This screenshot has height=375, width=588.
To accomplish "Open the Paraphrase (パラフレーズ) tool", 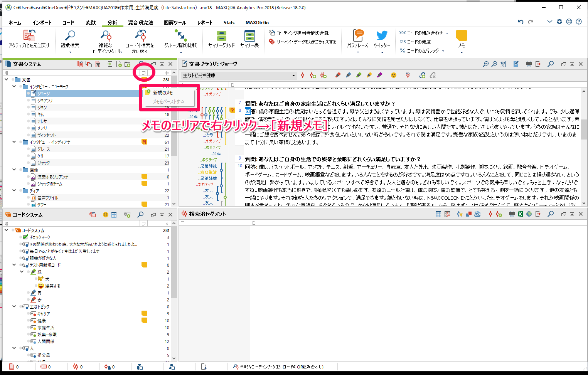I will coord(358,40).
